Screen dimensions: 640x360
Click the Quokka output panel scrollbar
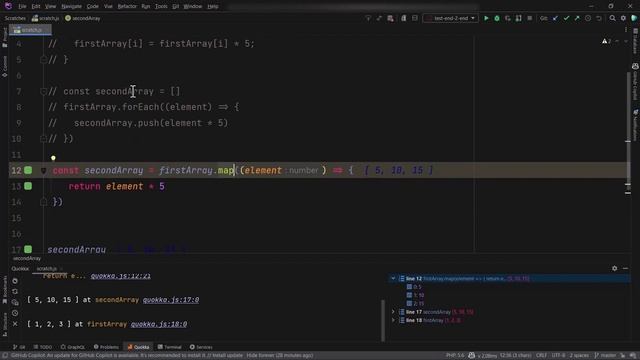pyautogui.click(x=383, y=320)
